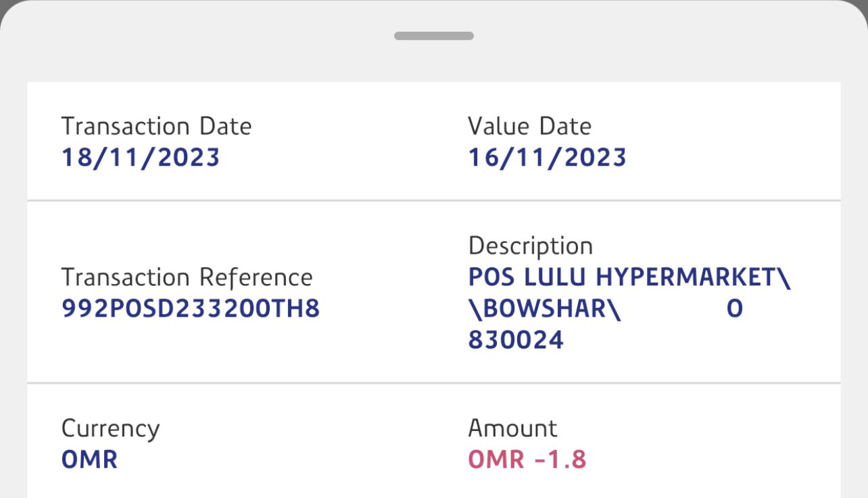Click the divider below Transaction Date row
Screen dimensions: 868x498
(433, 201)
